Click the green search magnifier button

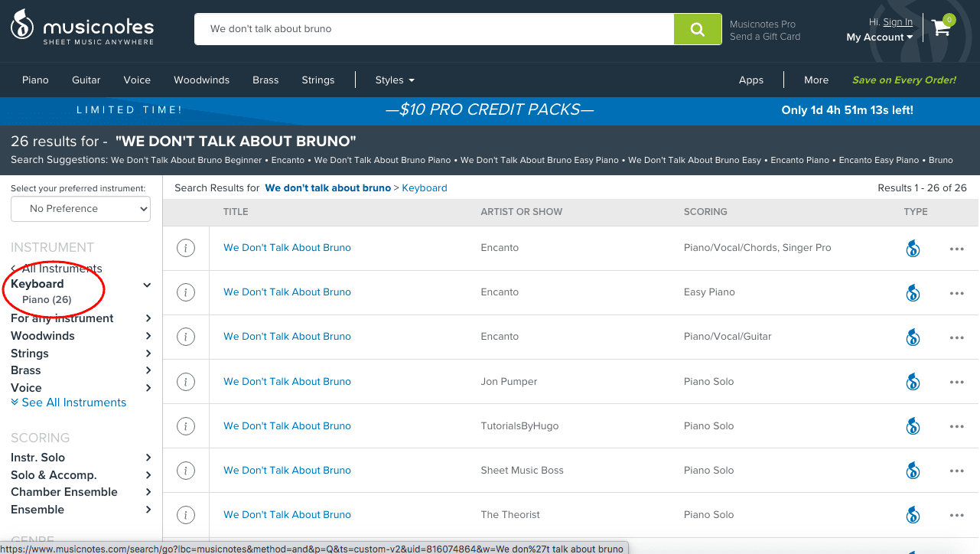pyautogui.click(x=697, y=29)
